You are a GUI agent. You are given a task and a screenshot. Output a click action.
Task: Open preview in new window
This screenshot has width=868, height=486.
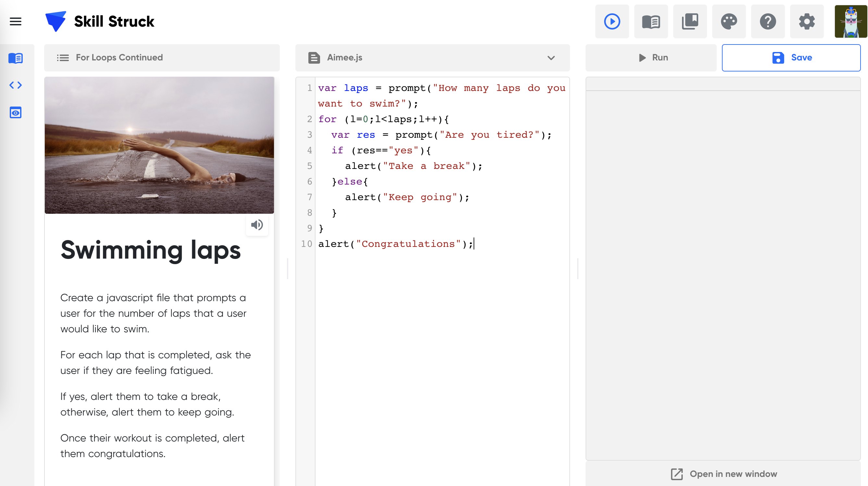pyautogui.click(x=723, y=474)
